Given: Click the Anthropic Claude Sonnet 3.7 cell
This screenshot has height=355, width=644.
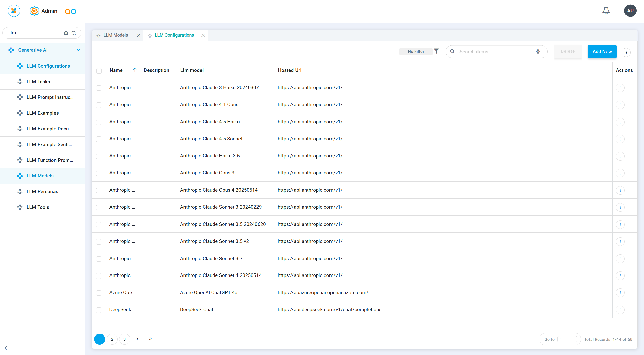Looking at the screenshot, I should [211, 258].
